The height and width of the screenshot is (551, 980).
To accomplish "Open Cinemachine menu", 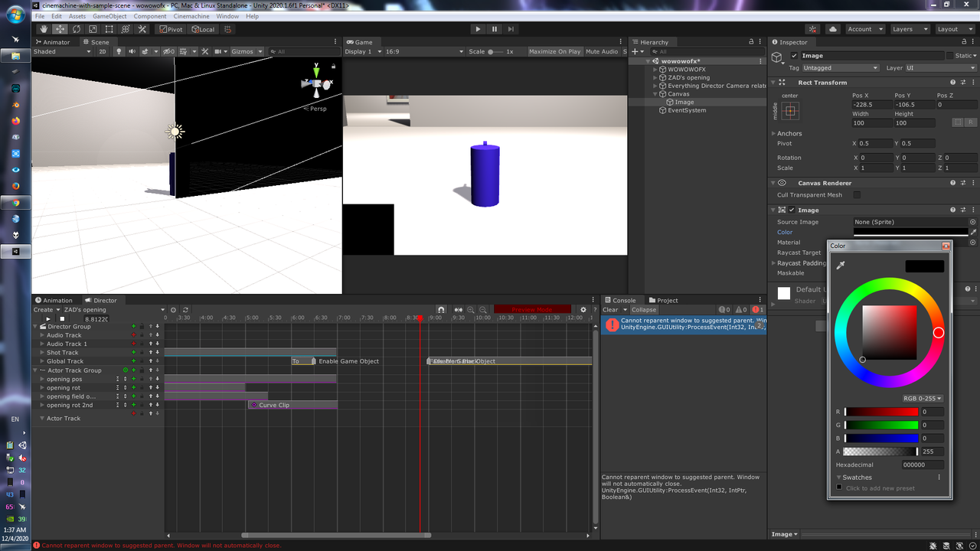I will pos(191,16).
